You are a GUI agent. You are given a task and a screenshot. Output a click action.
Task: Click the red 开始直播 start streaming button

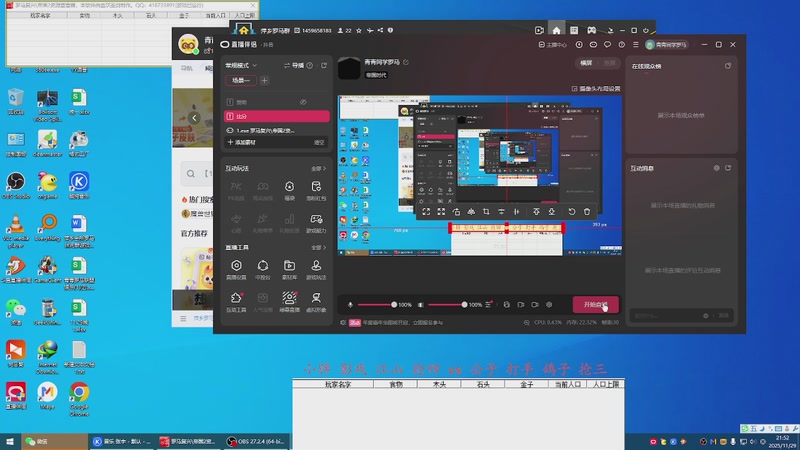point(595,305)
